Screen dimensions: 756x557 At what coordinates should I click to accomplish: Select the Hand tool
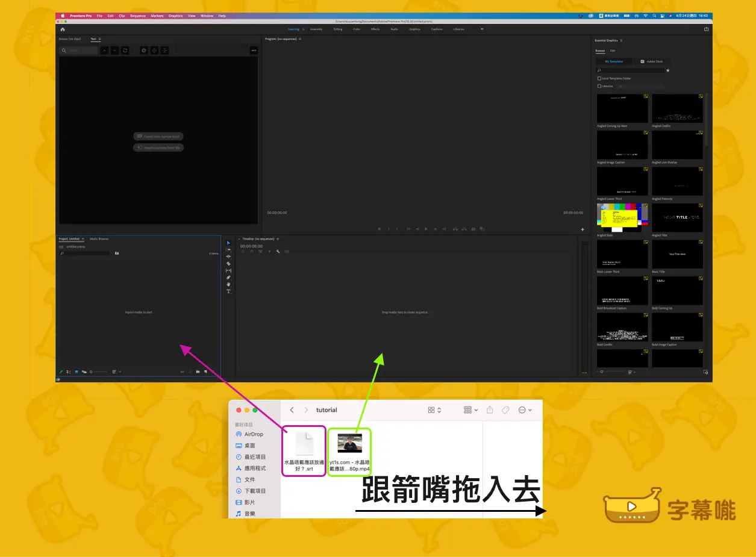[x=228, y=284]
